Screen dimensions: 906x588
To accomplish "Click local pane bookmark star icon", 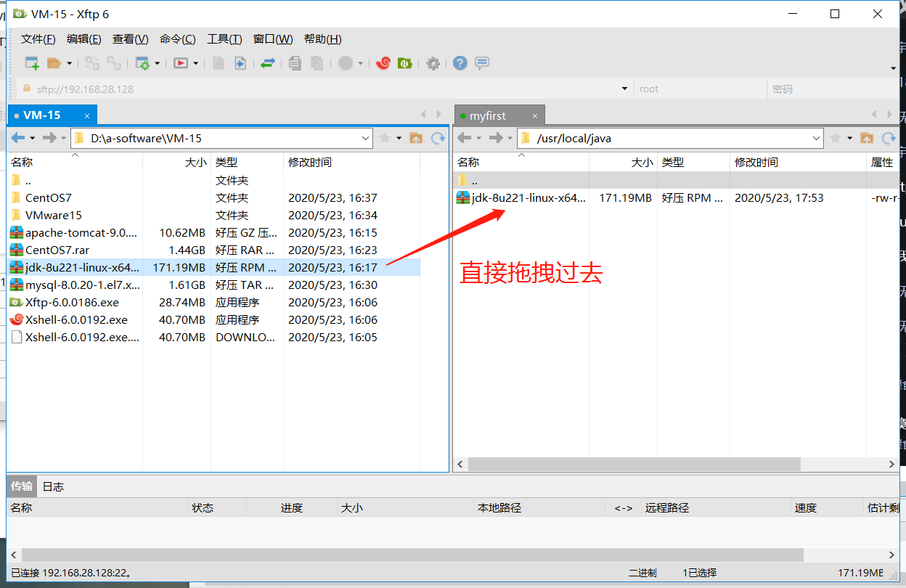I will click(x=385, y=138).
